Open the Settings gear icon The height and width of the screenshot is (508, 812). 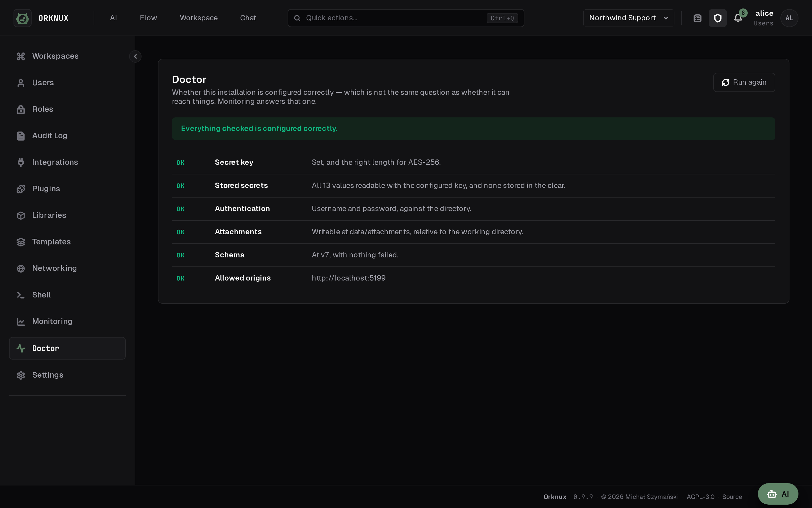21,375
